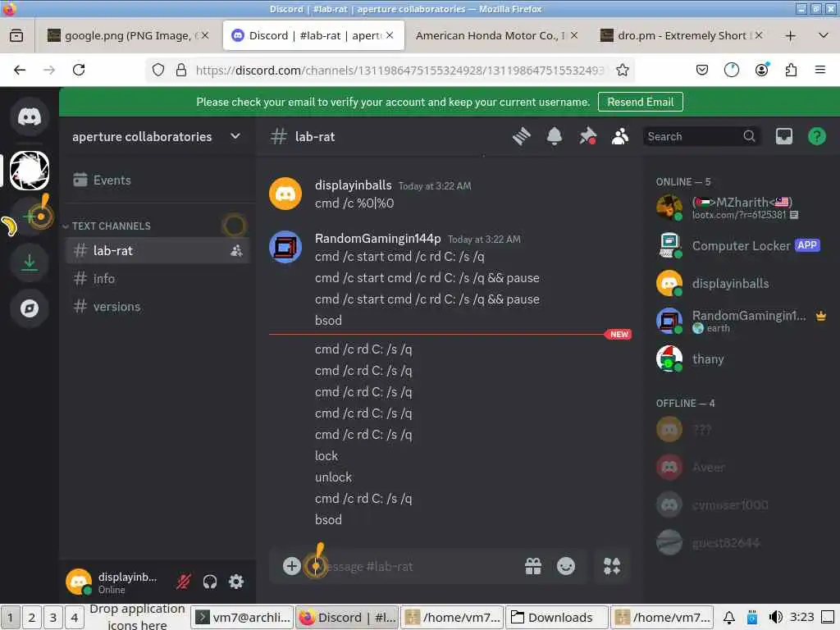840x630 pixels.
Task: Open MZharith member profile
Action: point(742,208)
